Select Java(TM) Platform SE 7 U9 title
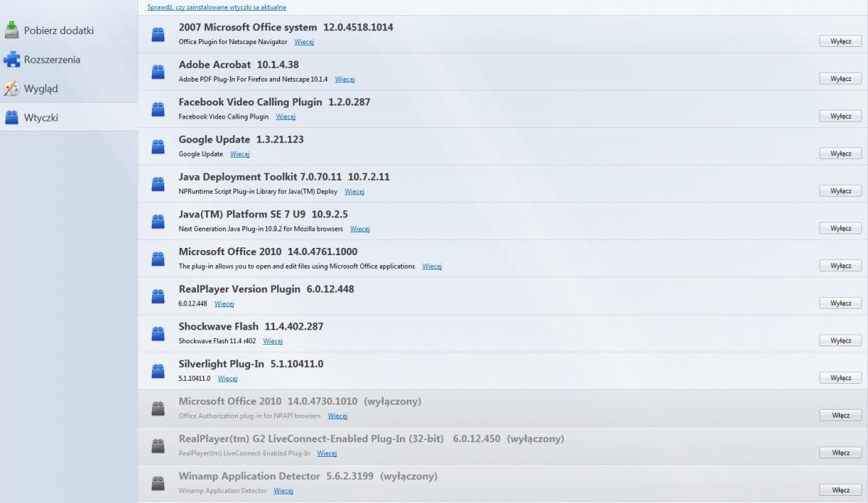The height and width of the screenshot is (503, 868). point(242,215)
